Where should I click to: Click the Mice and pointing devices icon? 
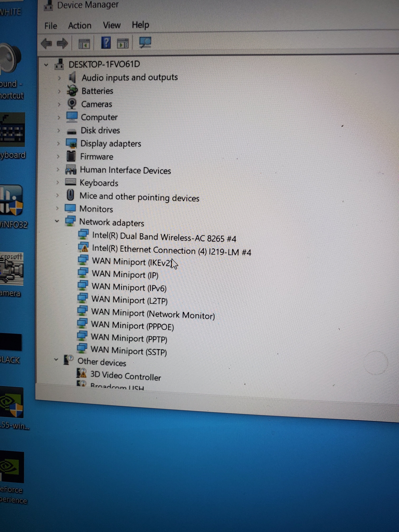(x=70, y=195)
